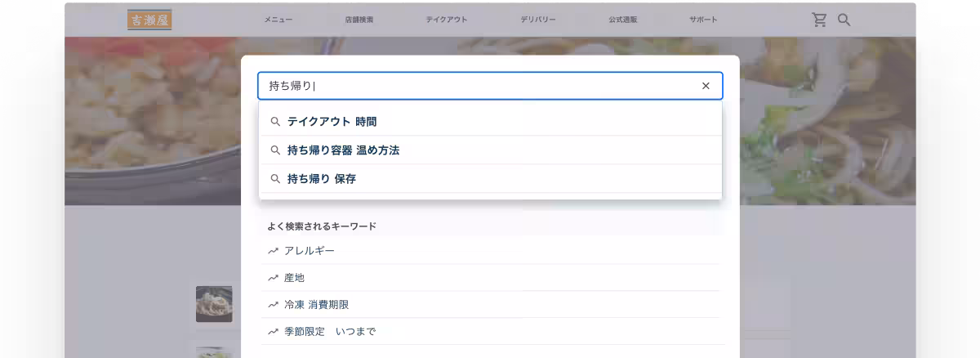Image resolution: width=980 pixels, height=358 pixels.
Task: Click search icon beside テイクアウト 時間 suggestion
Action: pos(275,122)
